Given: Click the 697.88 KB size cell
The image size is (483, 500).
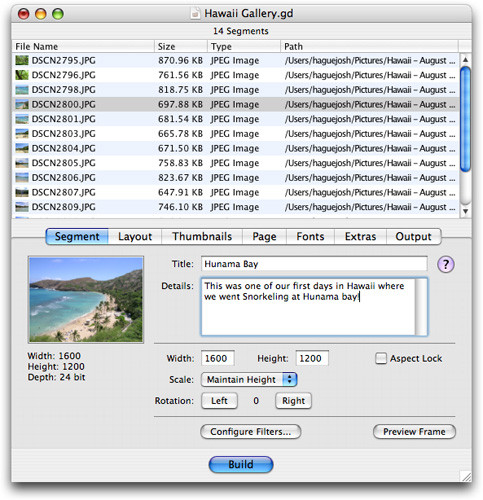Looking at the screenshot, I should coord(180,104).
